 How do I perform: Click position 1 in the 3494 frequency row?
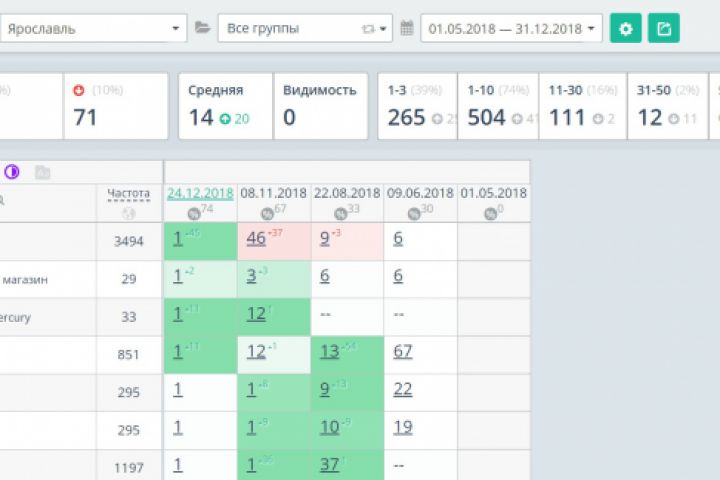click(178, 238)
